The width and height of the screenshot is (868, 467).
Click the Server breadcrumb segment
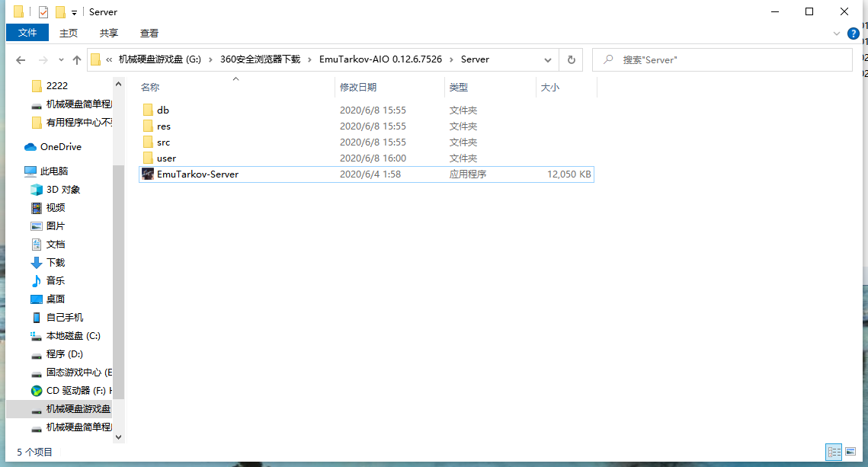[x=475, y=59]
